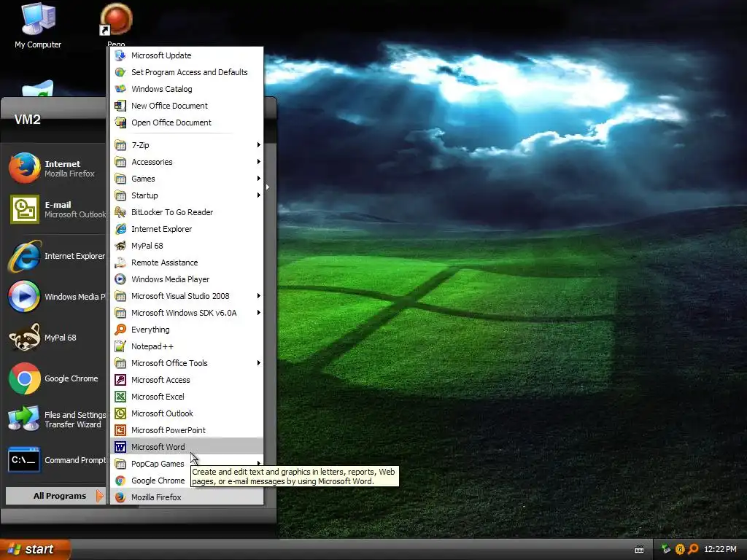Open the Everything search program
Screen dimensions: 747x560
[x=187, y=330]
